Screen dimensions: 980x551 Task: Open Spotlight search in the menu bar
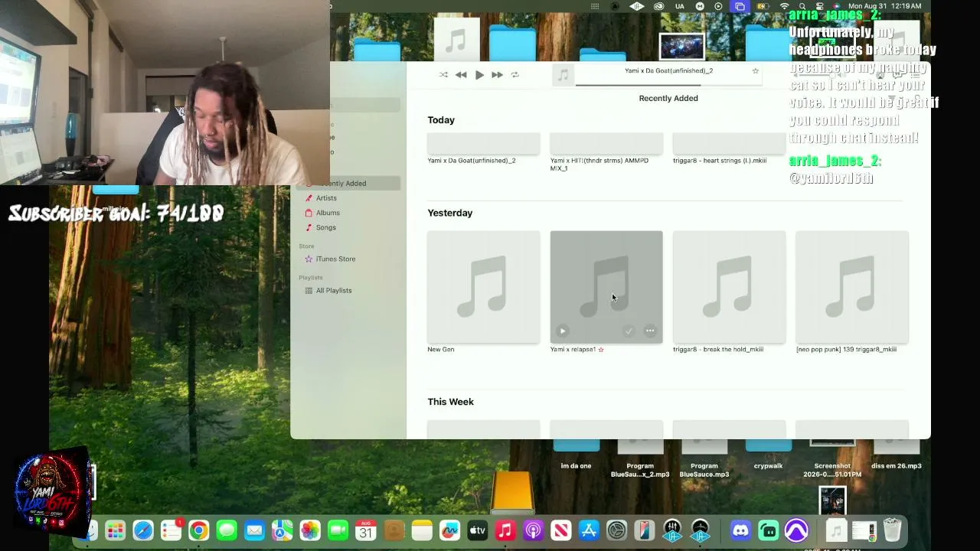(x=802, y=6)
